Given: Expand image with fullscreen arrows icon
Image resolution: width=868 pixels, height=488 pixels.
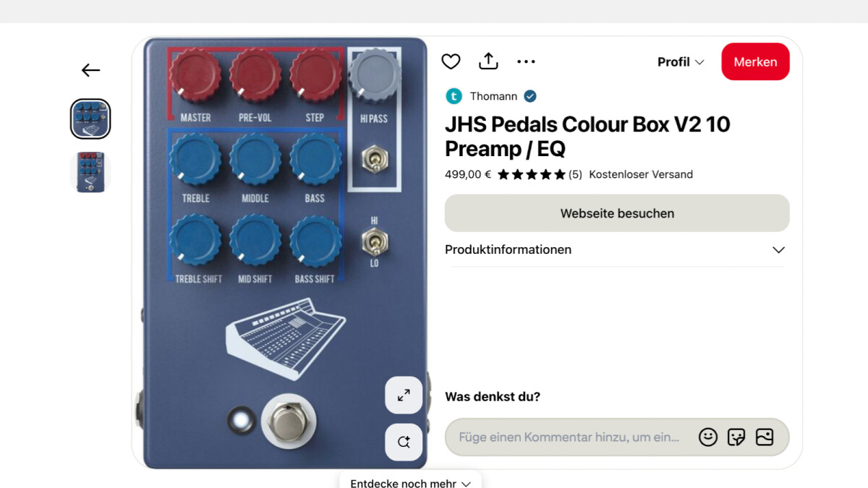Looking at the screenshot, I should point(404,395).
